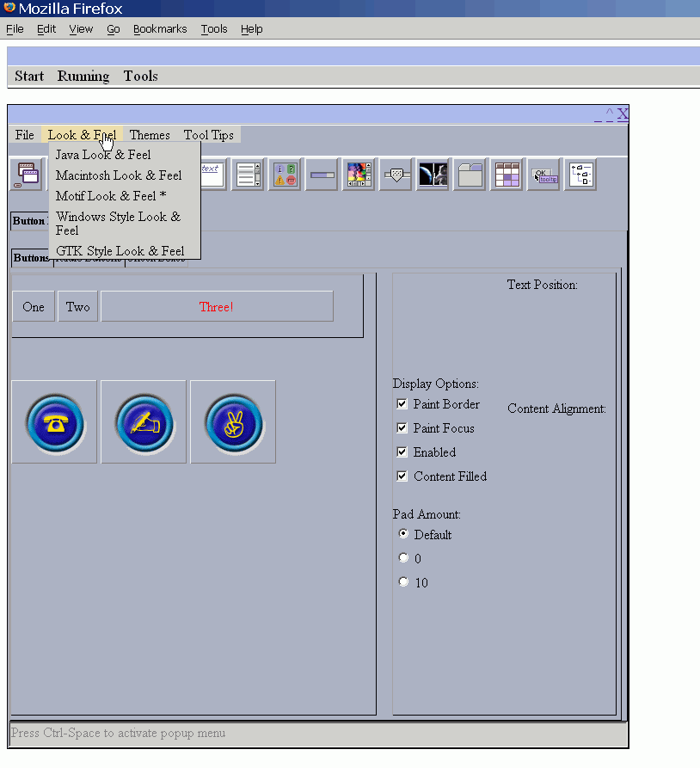Screen dimensions: 700x768
Task: Select the SplitPane demo earth icon
Action: (433, 175)
